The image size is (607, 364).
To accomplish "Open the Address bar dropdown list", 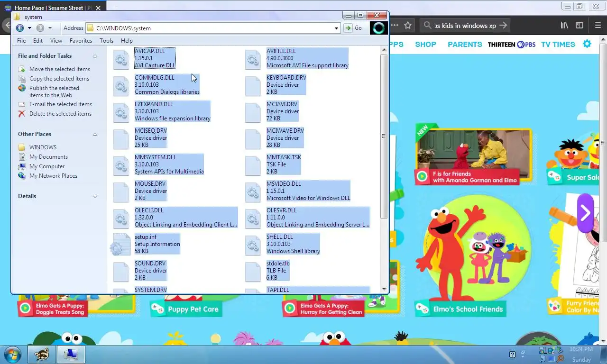I will pyautogui.click(x=336, y=28).
